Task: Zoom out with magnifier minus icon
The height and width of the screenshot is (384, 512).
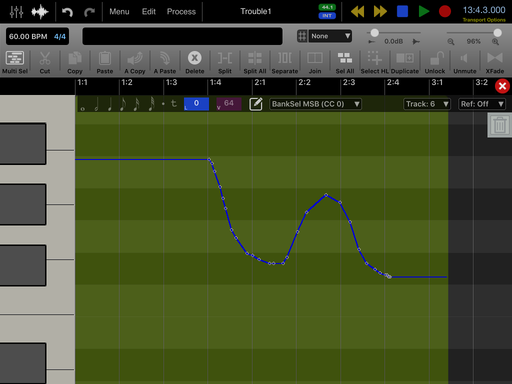Action: pos(451,42)
